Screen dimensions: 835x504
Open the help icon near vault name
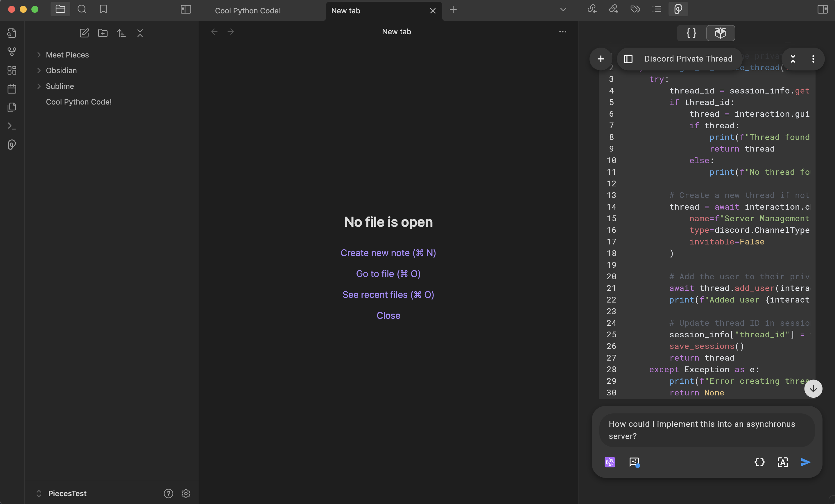click(169, 494)
